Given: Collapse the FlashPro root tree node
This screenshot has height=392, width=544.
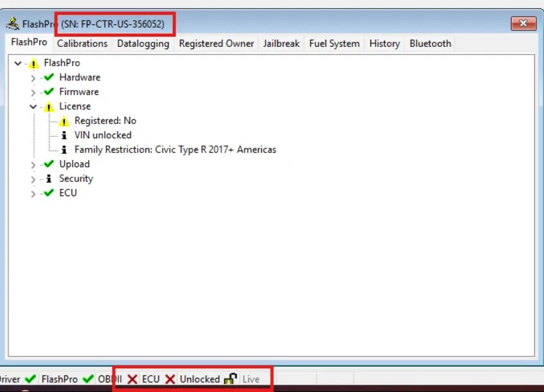Looking at the screenshot, I should tap(18, 64).
